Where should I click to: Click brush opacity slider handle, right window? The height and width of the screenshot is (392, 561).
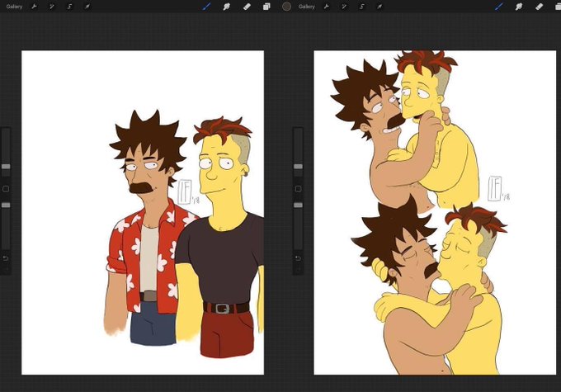[x=298, y=205]
